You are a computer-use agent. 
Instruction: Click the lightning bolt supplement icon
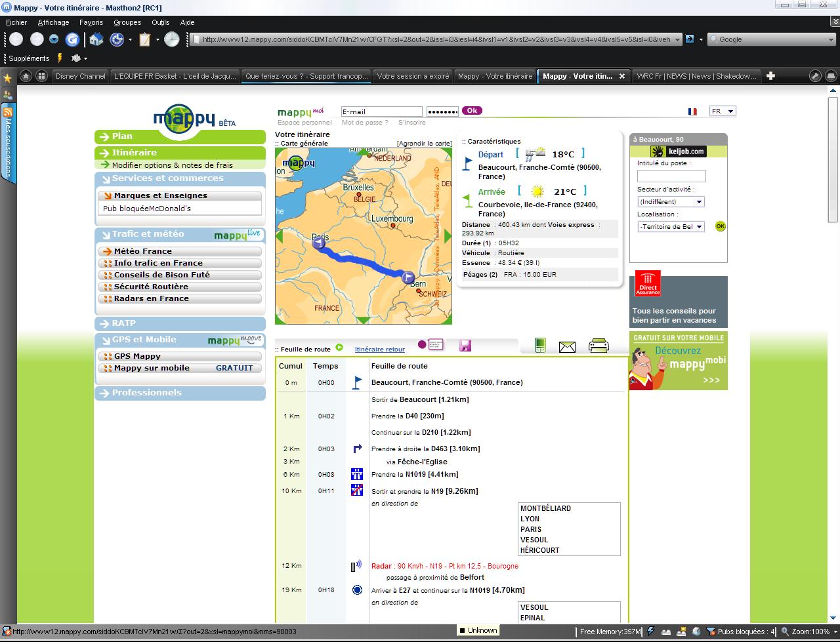coord(60,58)
